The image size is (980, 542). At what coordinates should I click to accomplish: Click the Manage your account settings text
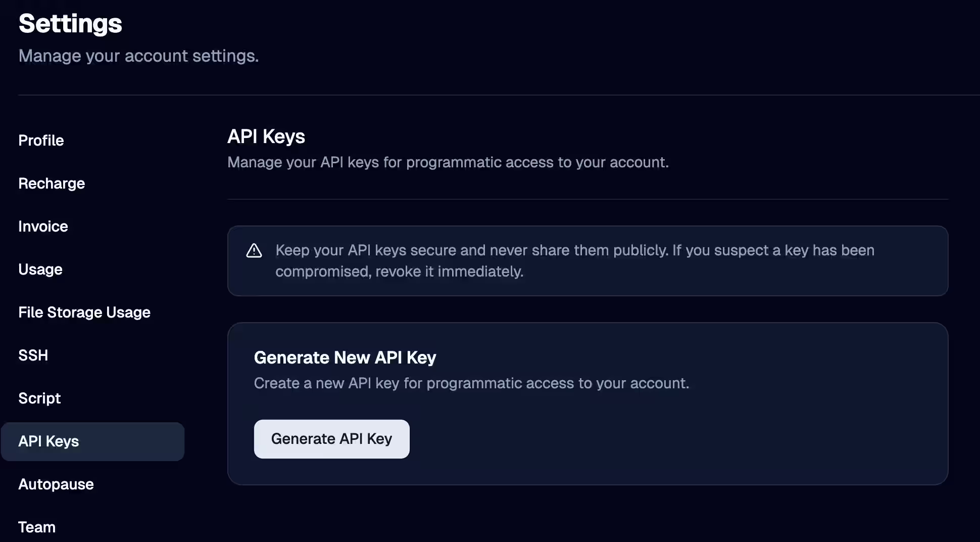138,56
